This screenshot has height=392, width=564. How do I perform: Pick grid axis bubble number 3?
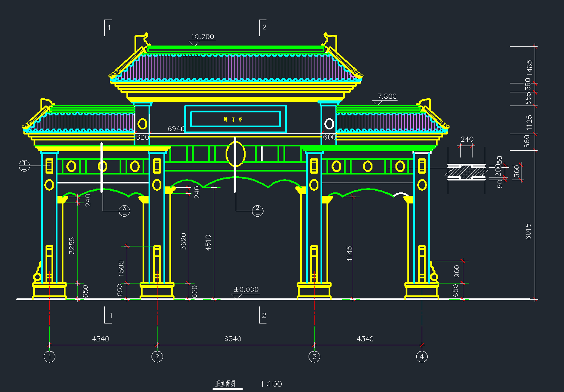[x=314, y=357]
